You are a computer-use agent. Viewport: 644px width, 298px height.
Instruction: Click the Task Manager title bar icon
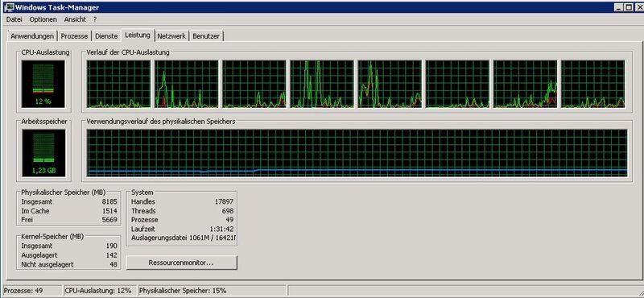click(9, 7)
